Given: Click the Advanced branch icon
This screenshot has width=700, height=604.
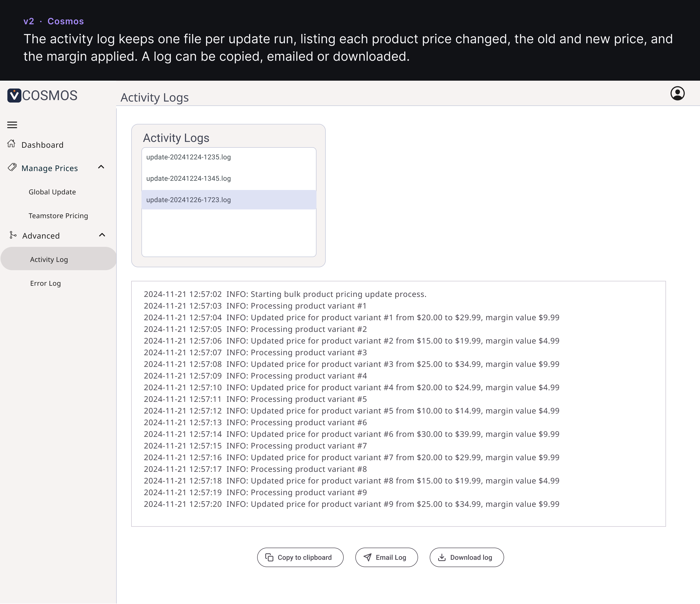Looking at the screenshot, I should pyautogui.click(x=13, y=235).
